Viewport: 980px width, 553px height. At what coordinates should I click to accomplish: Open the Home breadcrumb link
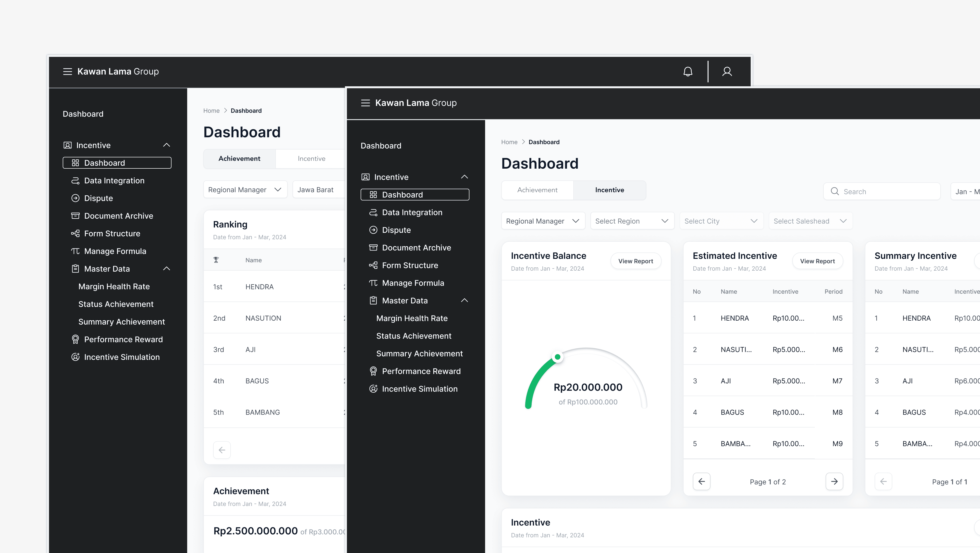coord(509,142)
